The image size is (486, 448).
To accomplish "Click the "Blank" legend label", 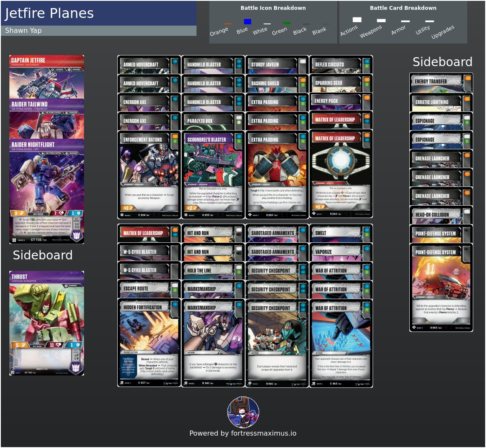I will click(319, 31).
